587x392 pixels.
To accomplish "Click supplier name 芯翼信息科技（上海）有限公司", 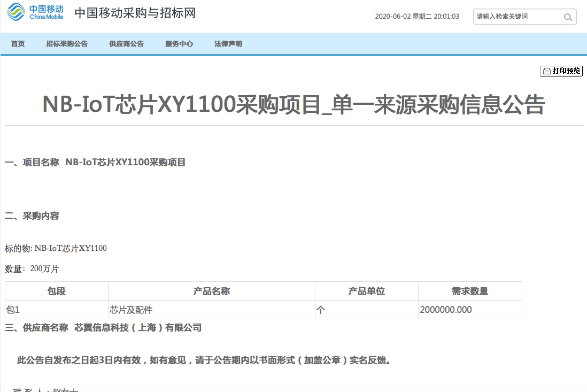I will (138, 327).
